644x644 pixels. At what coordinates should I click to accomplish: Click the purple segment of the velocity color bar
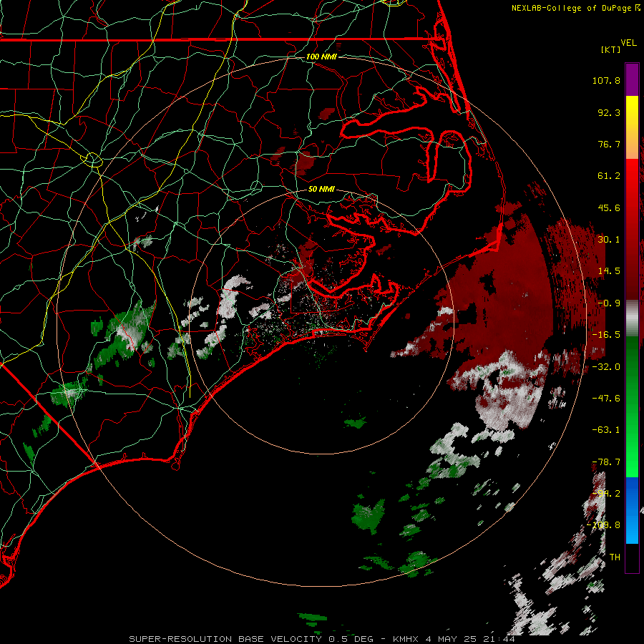click(x=632, y=79)
